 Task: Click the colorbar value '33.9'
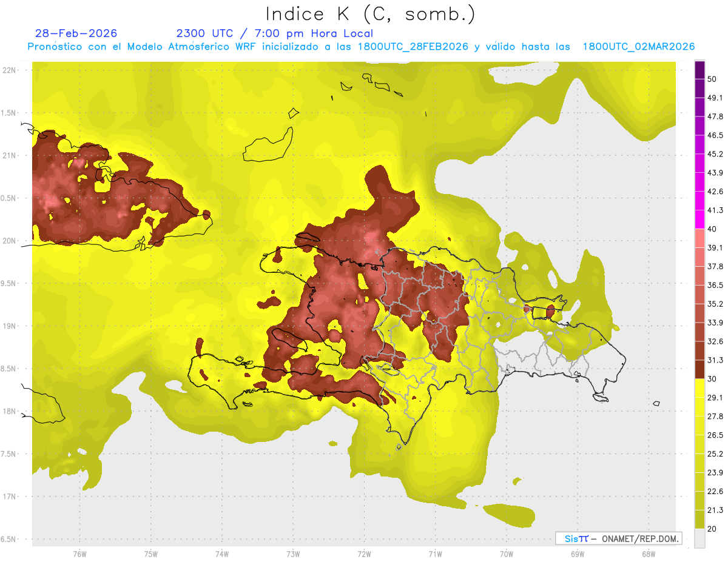pos(715,323)
